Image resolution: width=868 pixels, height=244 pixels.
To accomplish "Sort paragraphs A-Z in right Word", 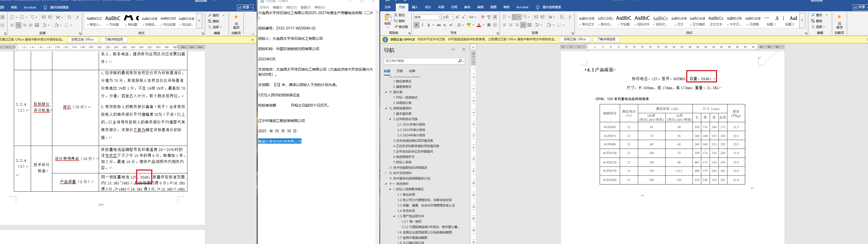I will click(562, 17).
